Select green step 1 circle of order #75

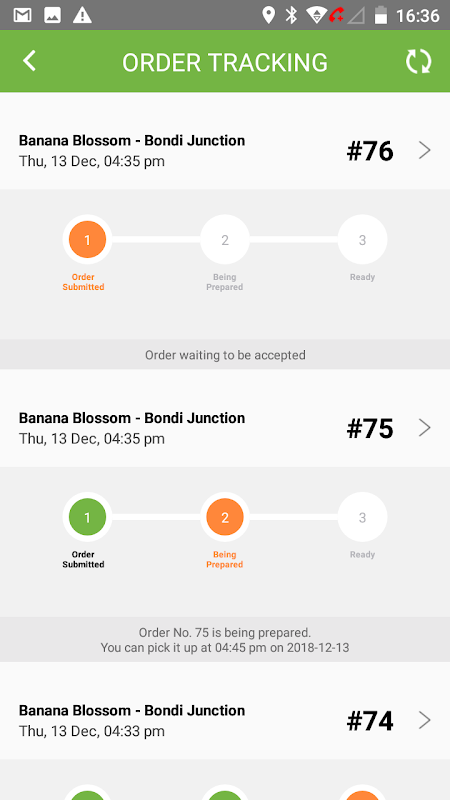[x=87, y=517]
